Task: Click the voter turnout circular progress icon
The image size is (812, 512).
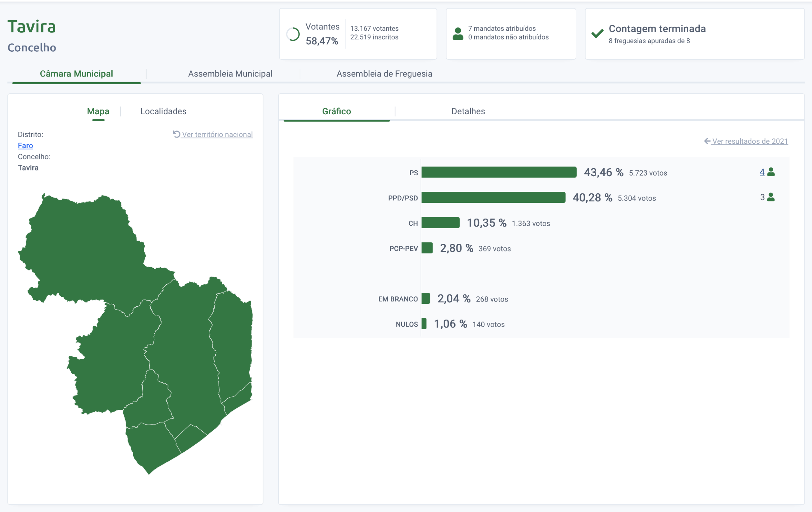Action: coord(293,34)
